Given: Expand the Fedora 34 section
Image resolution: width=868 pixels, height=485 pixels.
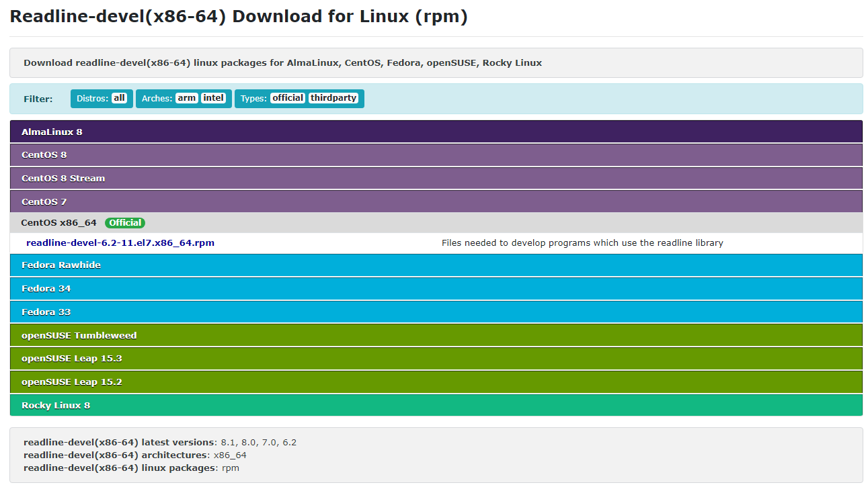Looking at the screenshot, I should click(46, 289).
